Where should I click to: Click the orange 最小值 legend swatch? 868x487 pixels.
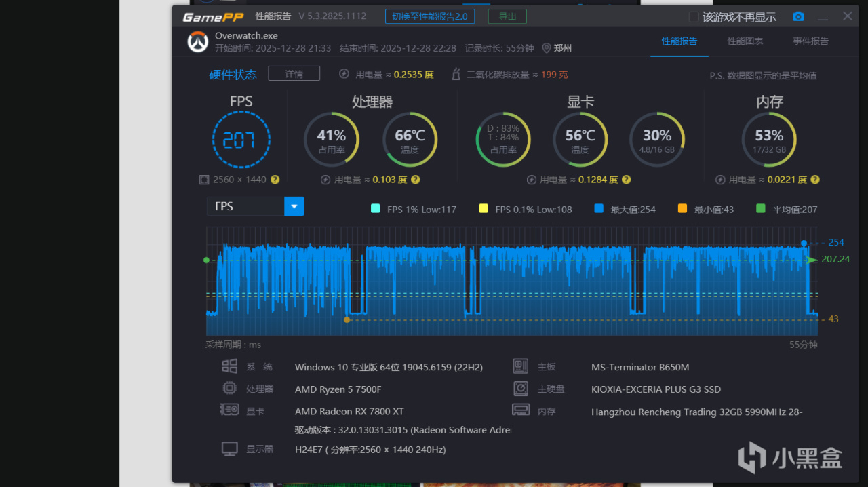(x=682, y=209)
